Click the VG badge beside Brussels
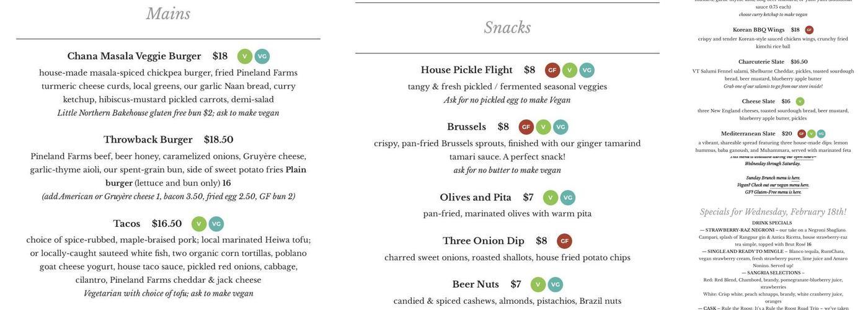The image size is (868, 310). click(560, 127)
